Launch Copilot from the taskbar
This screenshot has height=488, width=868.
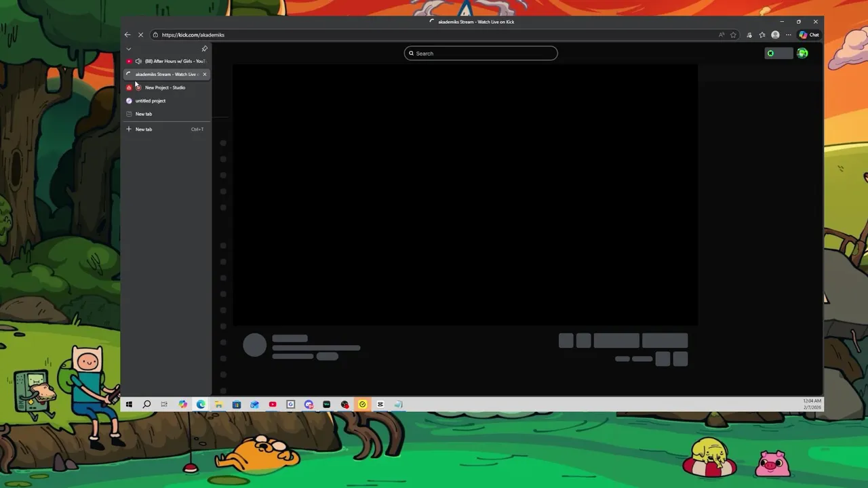point(182,405)
